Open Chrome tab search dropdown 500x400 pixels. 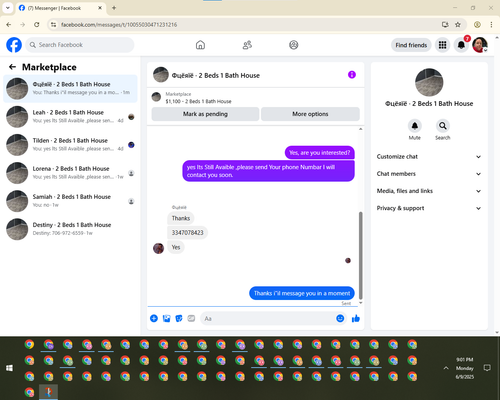click(8, 8)
